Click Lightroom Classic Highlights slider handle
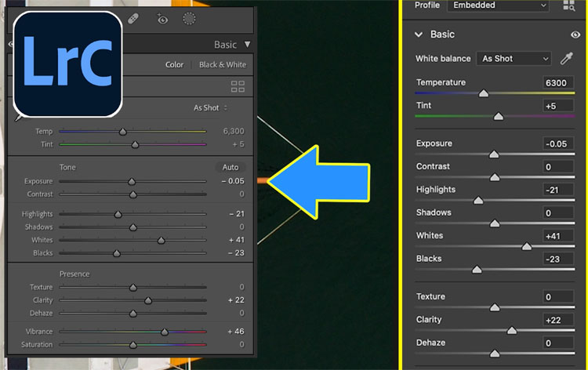588x370 pixels. [118, 214]
